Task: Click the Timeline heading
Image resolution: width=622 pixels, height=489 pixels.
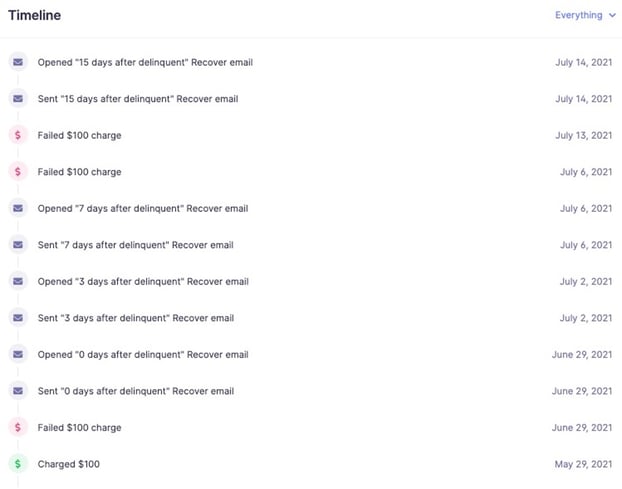Action: pos(35,15)
